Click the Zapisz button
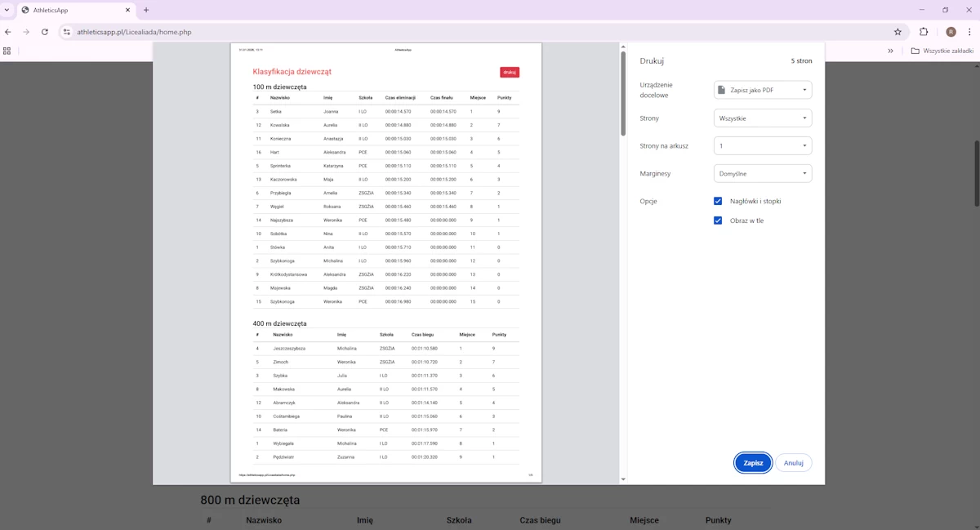Image resolution: width=980 pixels, height=530 pixels. pos(753,463)
